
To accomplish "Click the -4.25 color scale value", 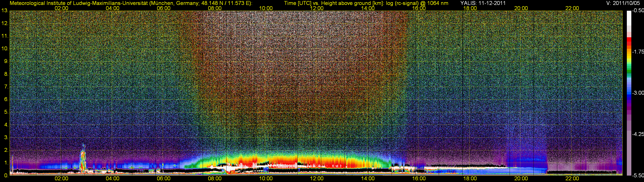I will (638, 134).
